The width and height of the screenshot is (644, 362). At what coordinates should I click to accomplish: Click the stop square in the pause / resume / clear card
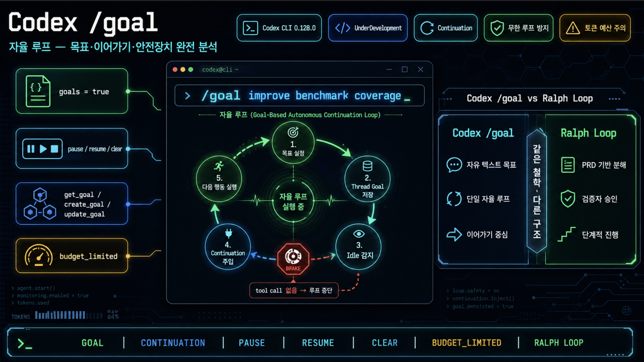tap(54, 149)
